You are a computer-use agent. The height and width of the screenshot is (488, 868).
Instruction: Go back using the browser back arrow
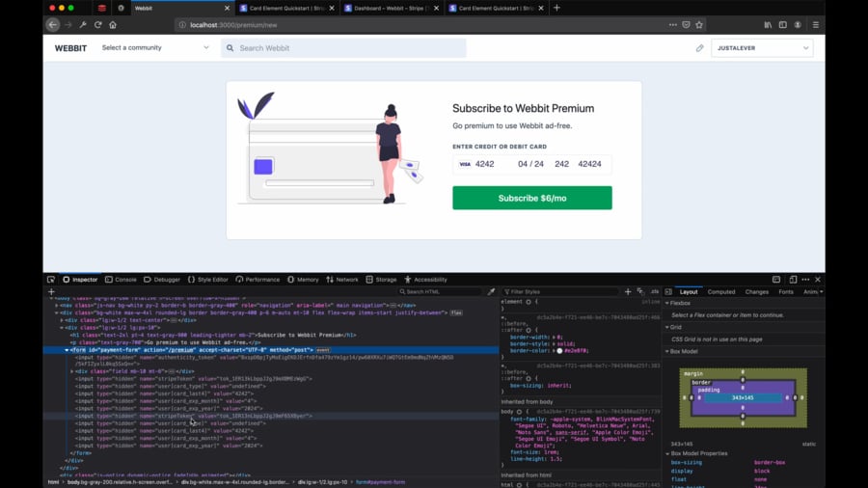click(53, 25)
